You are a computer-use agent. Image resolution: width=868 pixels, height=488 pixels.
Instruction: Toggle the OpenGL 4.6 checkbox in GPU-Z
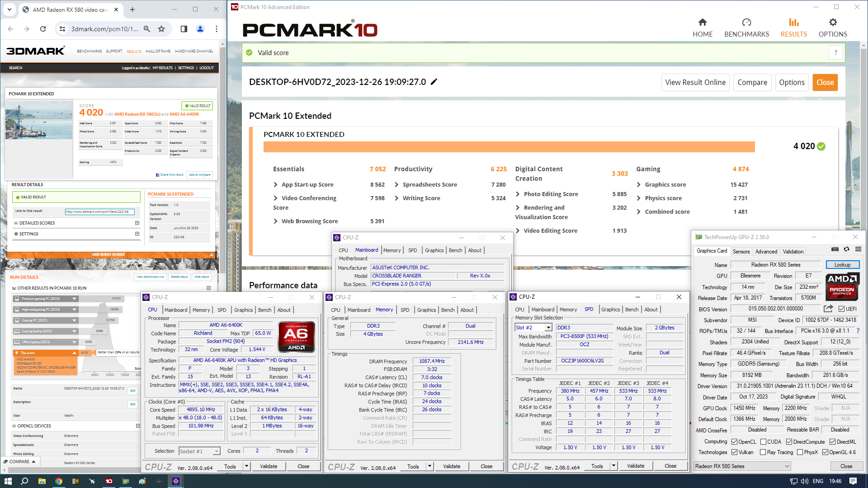[825, 452]
